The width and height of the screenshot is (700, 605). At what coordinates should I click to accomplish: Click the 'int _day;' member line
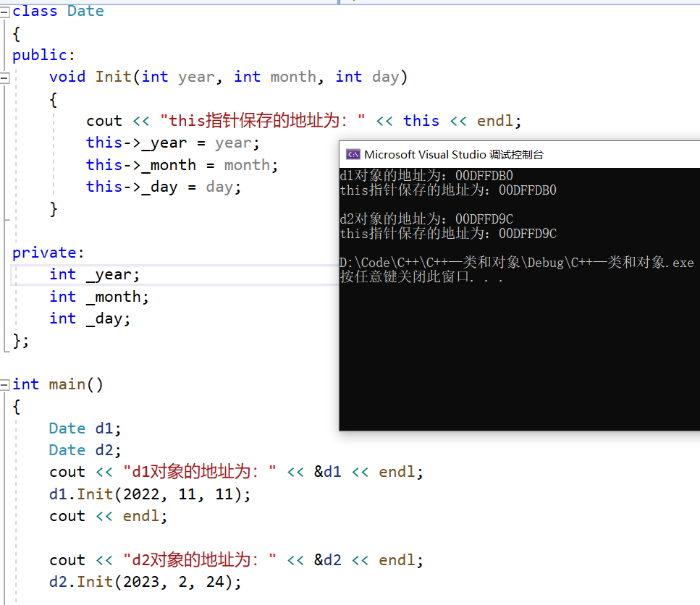90,318
